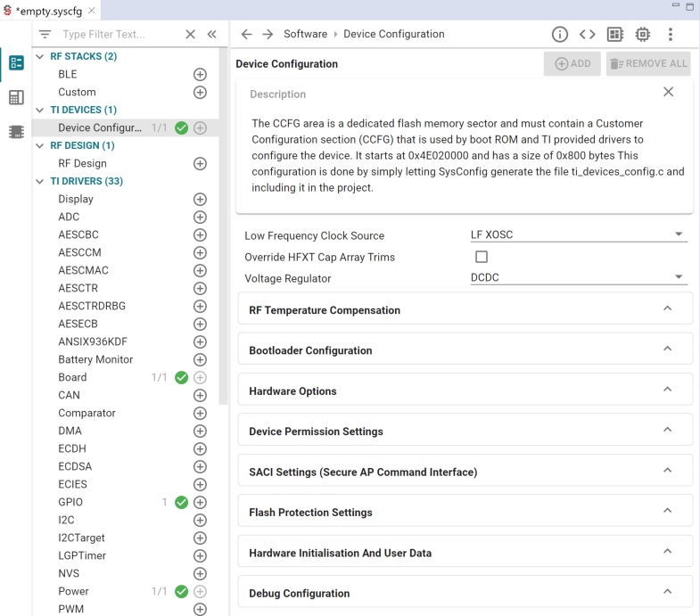The width and height of the screenshot is (700, 616).
Task: Collapse the TI DRIVERS tree group
Action: tap(40, 182)
